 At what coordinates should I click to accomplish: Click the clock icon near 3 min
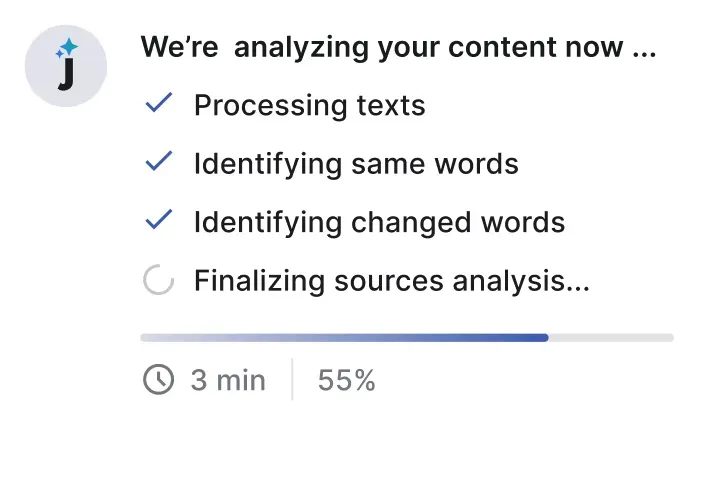click(x=158, y=379)
